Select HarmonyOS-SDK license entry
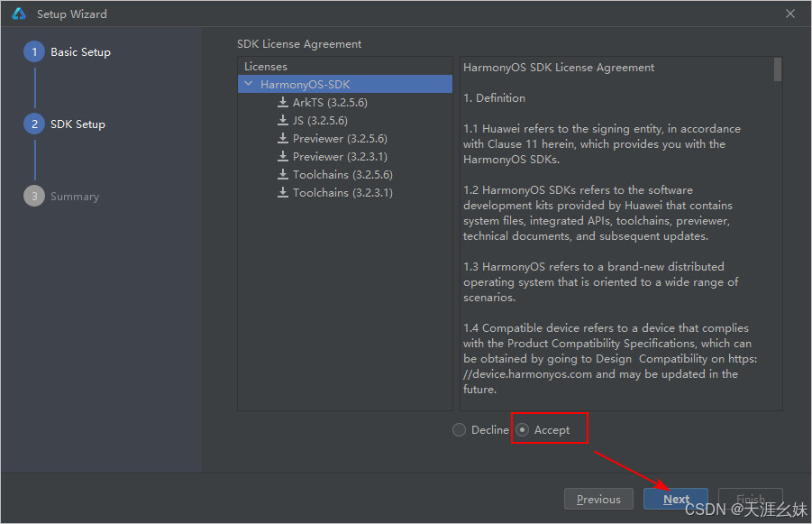 click(x=345, y=84)
